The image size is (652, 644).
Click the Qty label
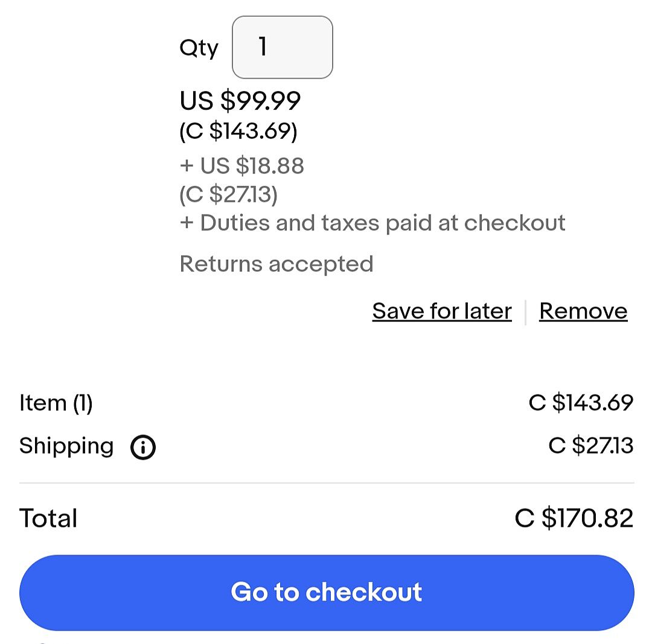pos(199,48)
